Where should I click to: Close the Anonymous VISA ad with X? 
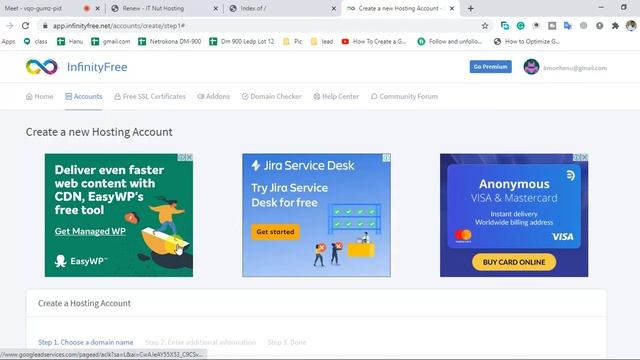pyautogui.click(x=584, y=157)
